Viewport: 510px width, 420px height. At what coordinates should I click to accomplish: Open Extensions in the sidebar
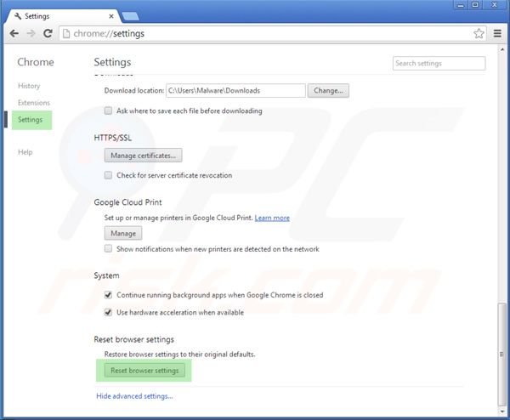[34, 103]
